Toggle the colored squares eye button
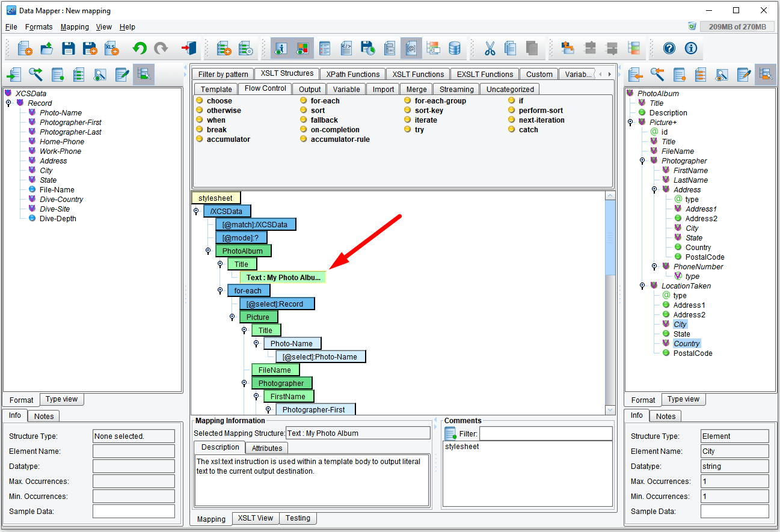This screenshot has width=780, height=532. (x=302, y=49)
